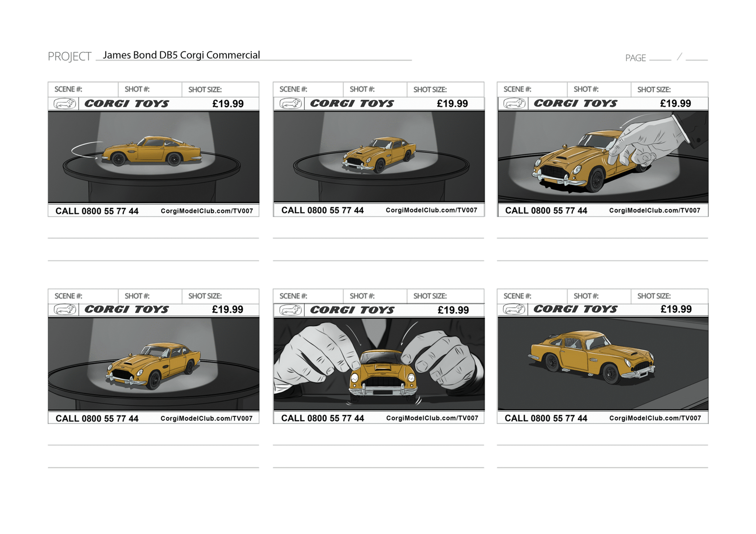This screenshot has height=534, width=756.
Task: Click the Corgi dog logo in the top-left panel
Action: click(65, 103)
